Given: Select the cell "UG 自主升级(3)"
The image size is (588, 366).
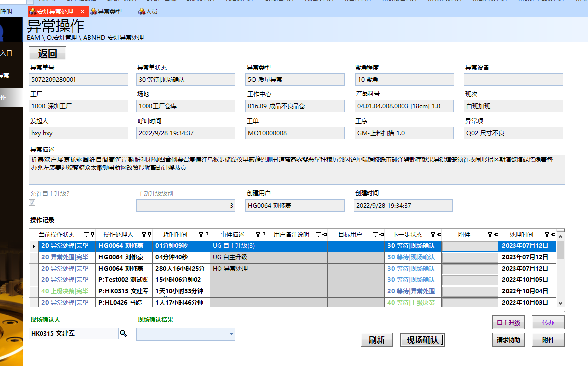Looking at the screenshot, I should (x=238, y=246).
